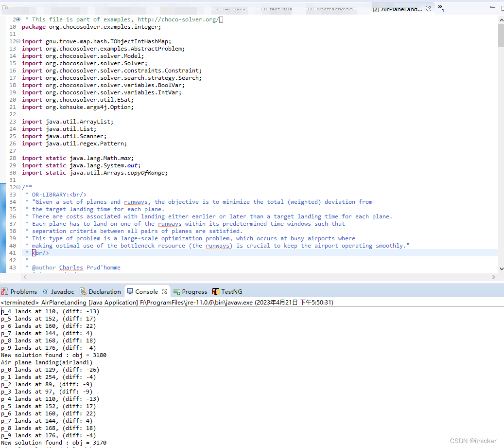Click the OR-LIBRARY comment line
The image size is (504, 448).
56,195
